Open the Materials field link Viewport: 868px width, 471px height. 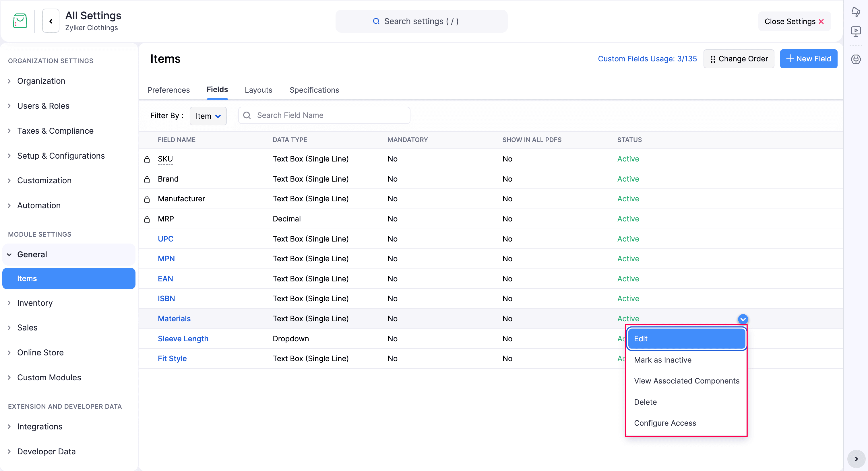(174, 319)
